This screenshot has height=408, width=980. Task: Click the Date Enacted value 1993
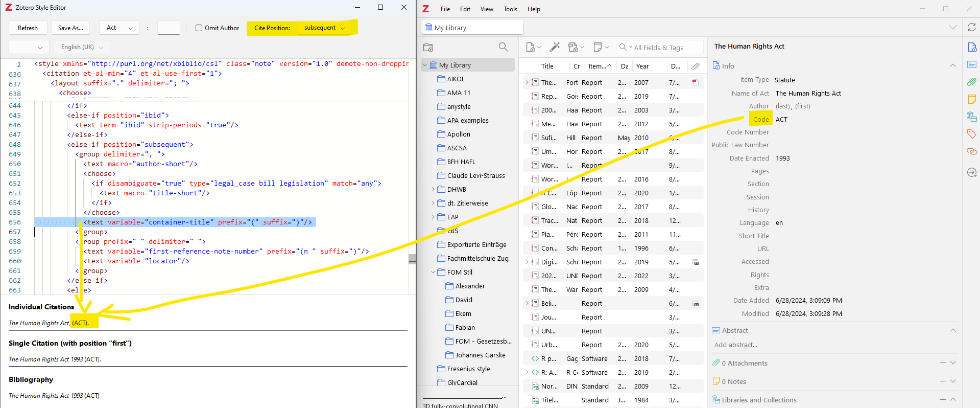(x=782, y=158)
